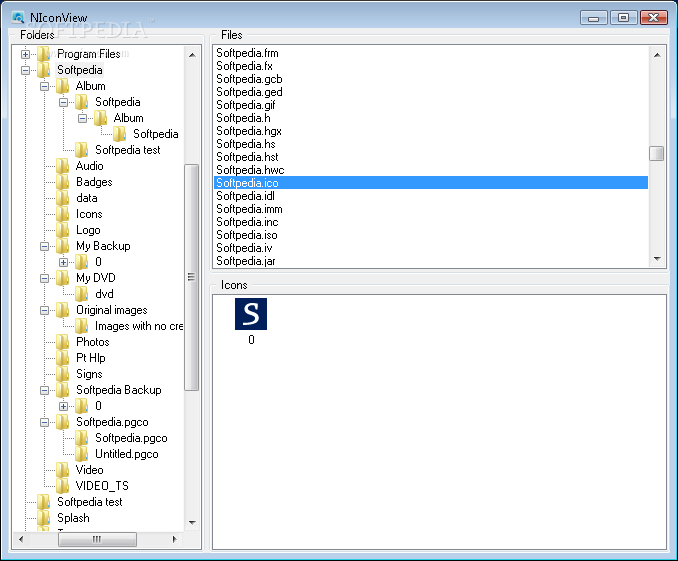The height and width of the screenshot is (561, 678).
Task: Click Folders tree scroll right arrow
Action: coord(175,539)
